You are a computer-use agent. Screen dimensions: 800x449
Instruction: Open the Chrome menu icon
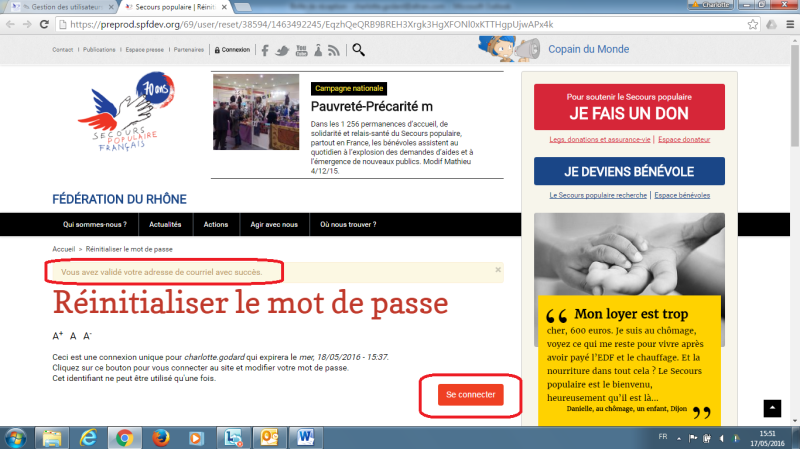(x=790, y=24)
